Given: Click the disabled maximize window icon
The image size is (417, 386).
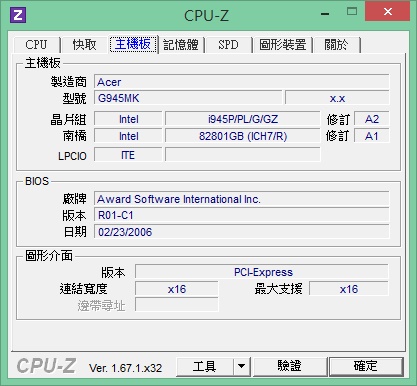Looking at the screenshot, I should 352,12.
